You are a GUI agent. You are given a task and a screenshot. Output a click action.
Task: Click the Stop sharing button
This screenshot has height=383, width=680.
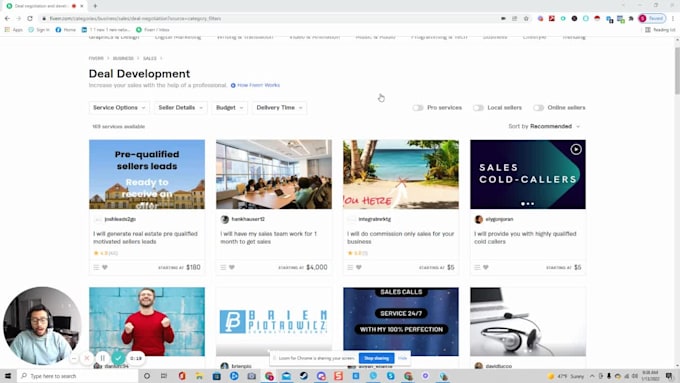pos(376,358)
